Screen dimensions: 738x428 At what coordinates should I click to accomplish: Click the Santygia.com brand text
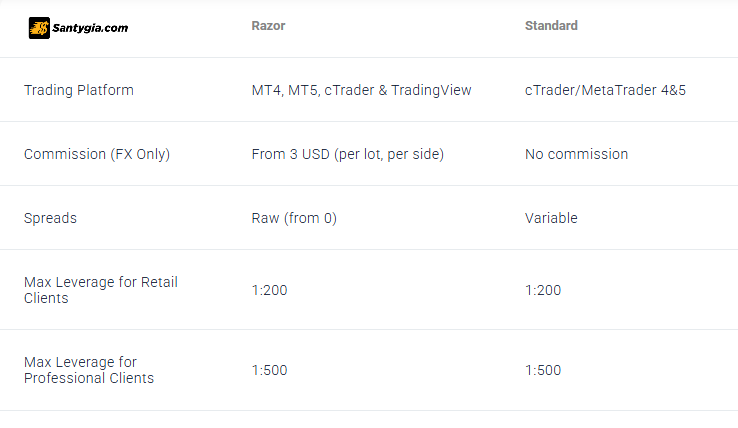90,28
